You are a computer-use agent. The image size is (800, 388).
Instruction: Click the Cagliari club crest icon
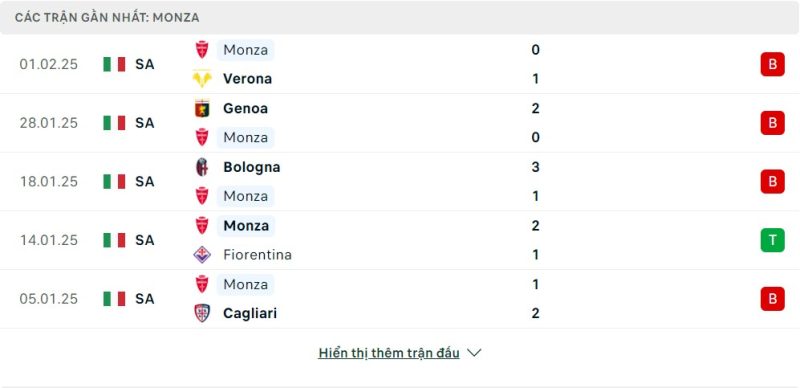coord(202,313)
